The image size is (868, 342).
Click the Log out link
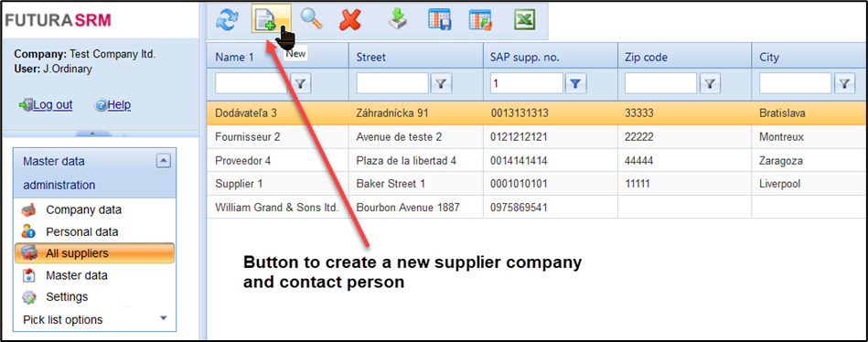52,104
